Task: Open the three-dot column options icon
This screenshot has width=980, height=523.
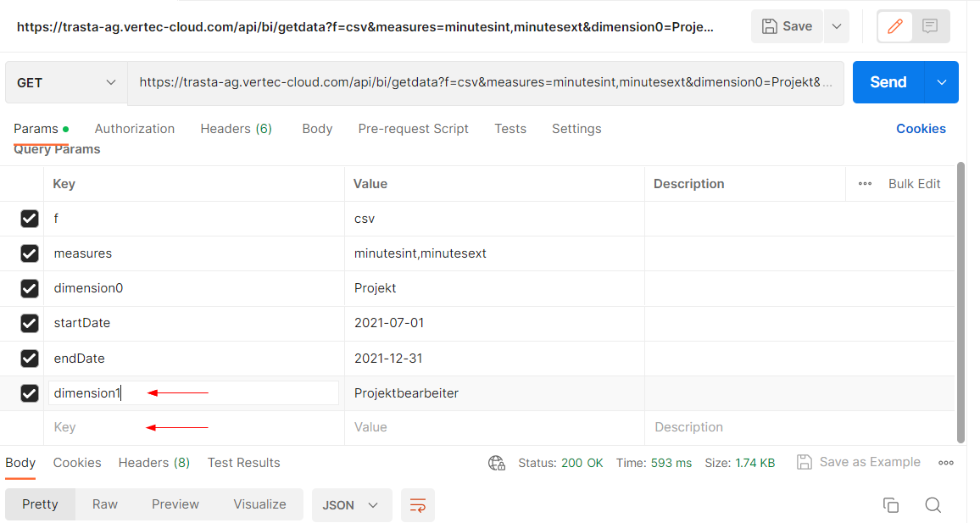Action: pyautogui.click(x=865, y=184)
